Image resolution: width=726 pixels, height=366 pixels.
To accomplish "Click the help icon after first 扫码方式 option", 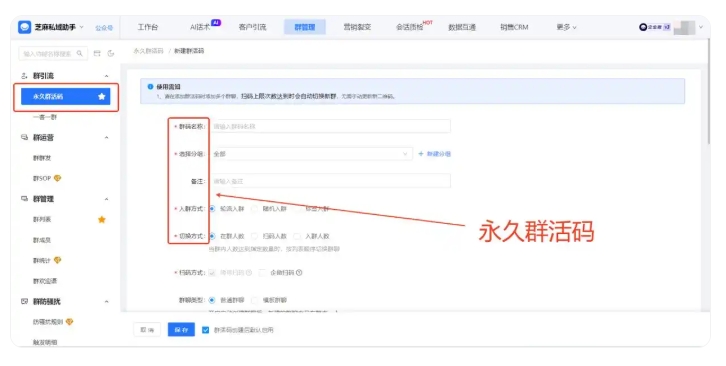I will pos(249,273).
